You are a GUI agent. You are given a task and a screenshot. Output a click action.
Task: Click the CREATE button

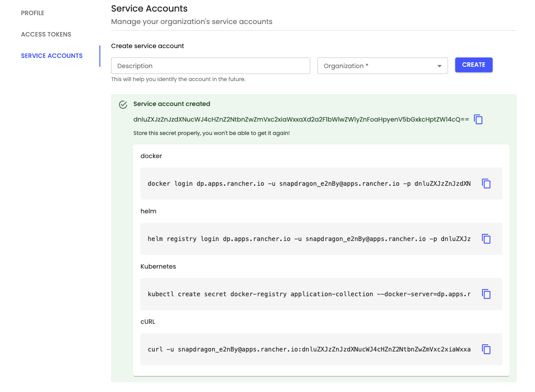(473, 65)
